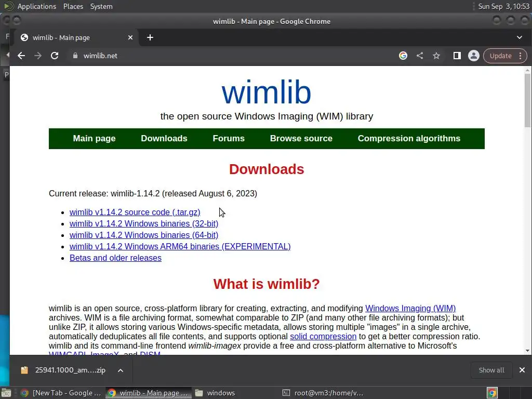Viewport: 532px width, 399px height.
Task: Open the Compression algorithms nav item
Action: click(x=409, y=138)
